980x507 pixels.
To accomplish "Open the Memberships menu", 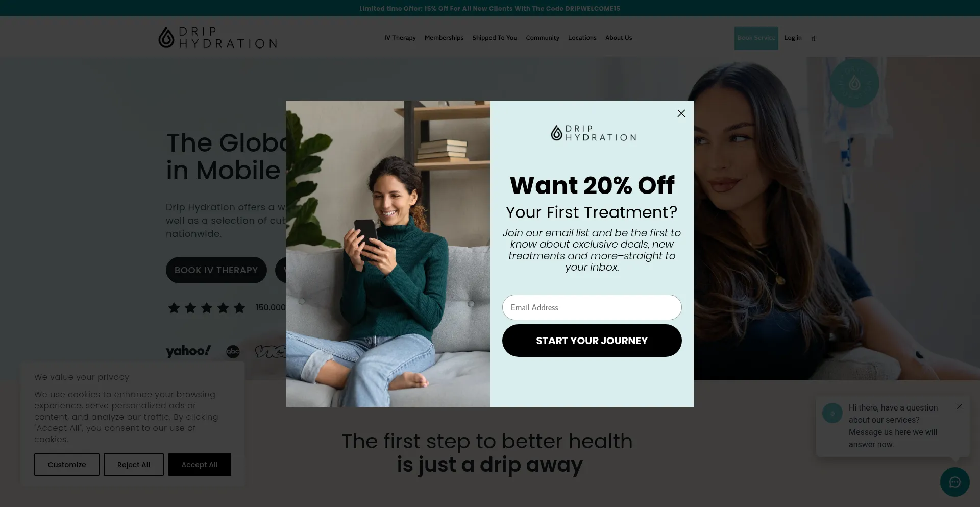I will 444,38.
